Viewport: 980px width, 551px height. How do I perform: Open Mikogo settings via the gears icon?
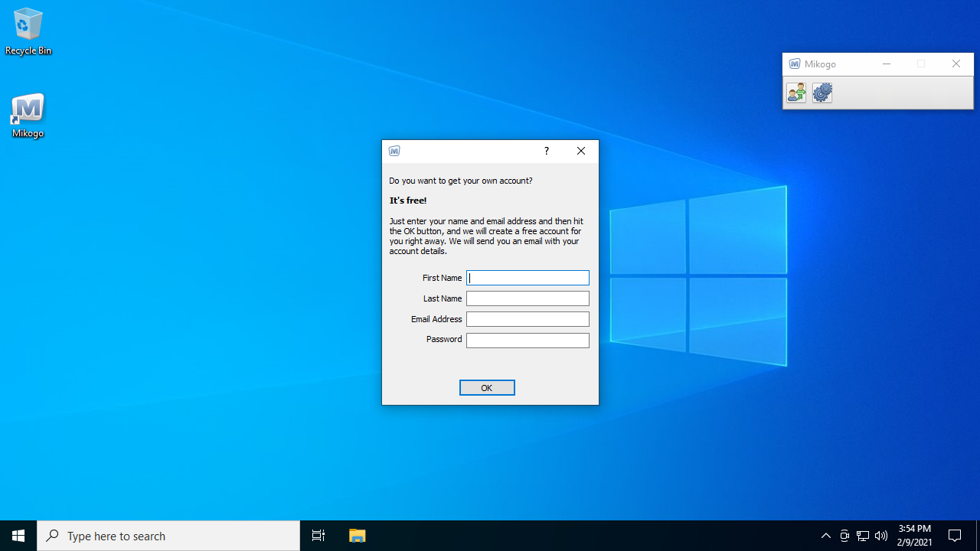point(822,93)
